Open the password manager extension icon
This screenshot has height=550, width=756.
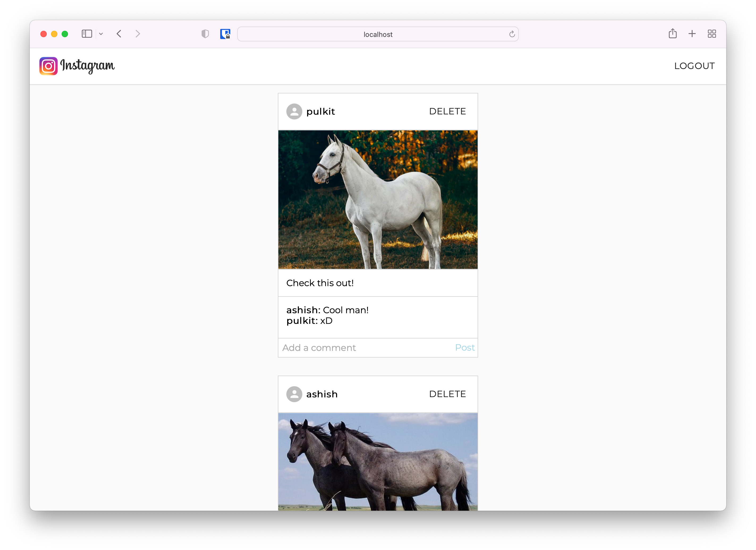click(225, 34)
